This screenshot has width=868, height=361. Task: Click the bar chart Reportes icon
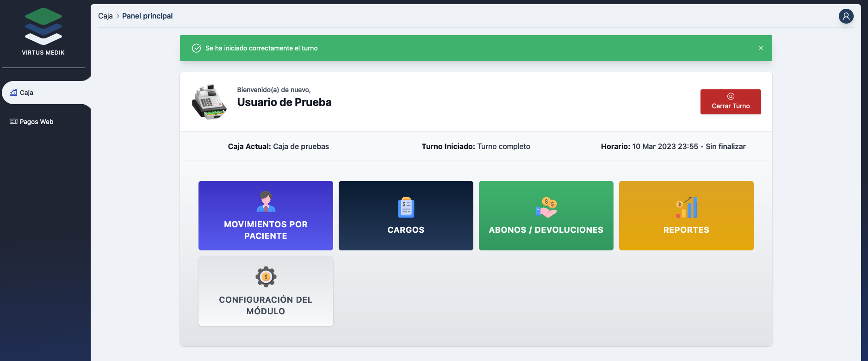pyautogui.click(x=686, y=207)
